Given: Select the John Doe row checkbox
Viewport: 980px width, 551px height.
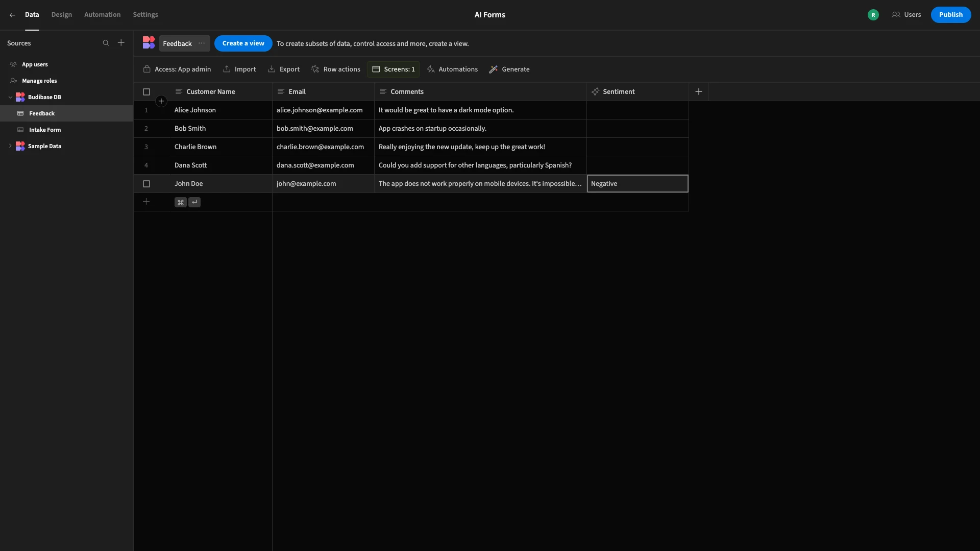Looking at the screenshot, I should click(x=146, y=184).
